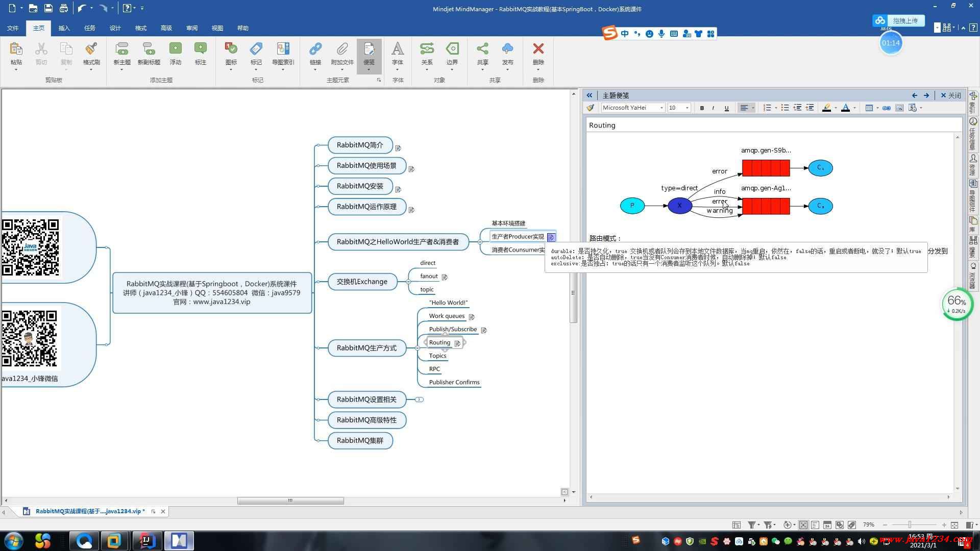Click the 粘贴 paste icon
Screen dimensions: 980x551
(x=16, y=49)
